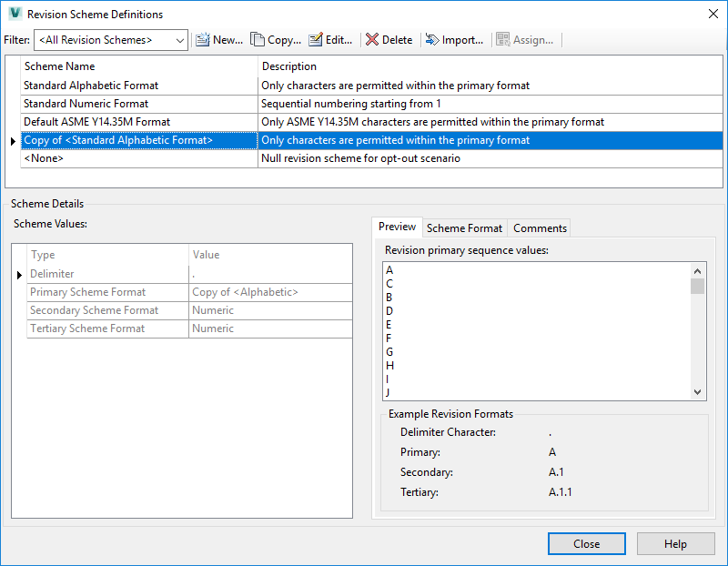
Task: Click the Primary Scheme Format row
Action: point(189,292)
